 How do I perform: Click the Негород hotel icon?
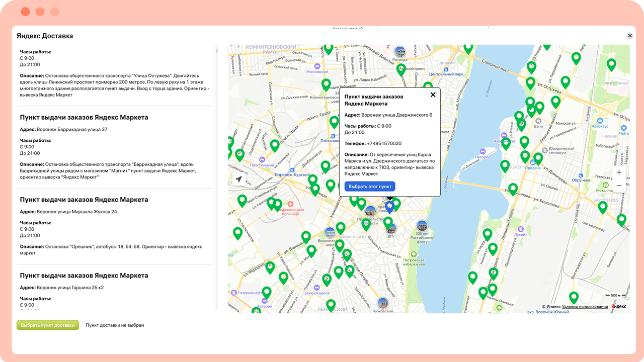[482, 151]
